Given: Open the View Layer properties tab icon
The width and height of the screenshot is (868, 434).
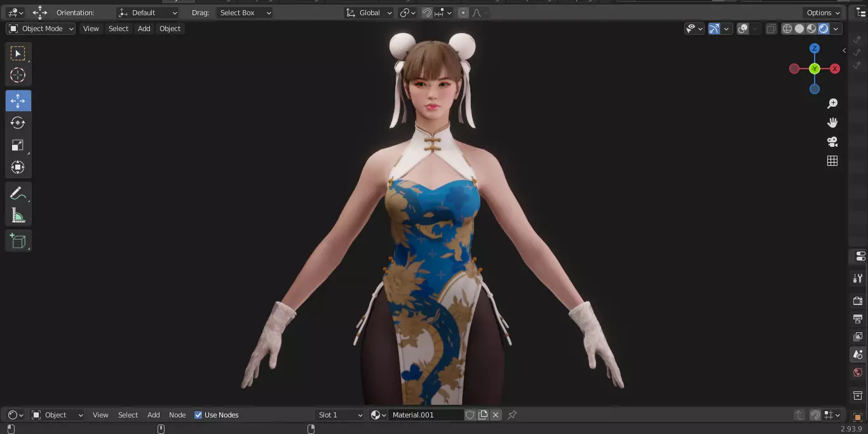Looking at the screenshot, I should click(x=858, y=336).
